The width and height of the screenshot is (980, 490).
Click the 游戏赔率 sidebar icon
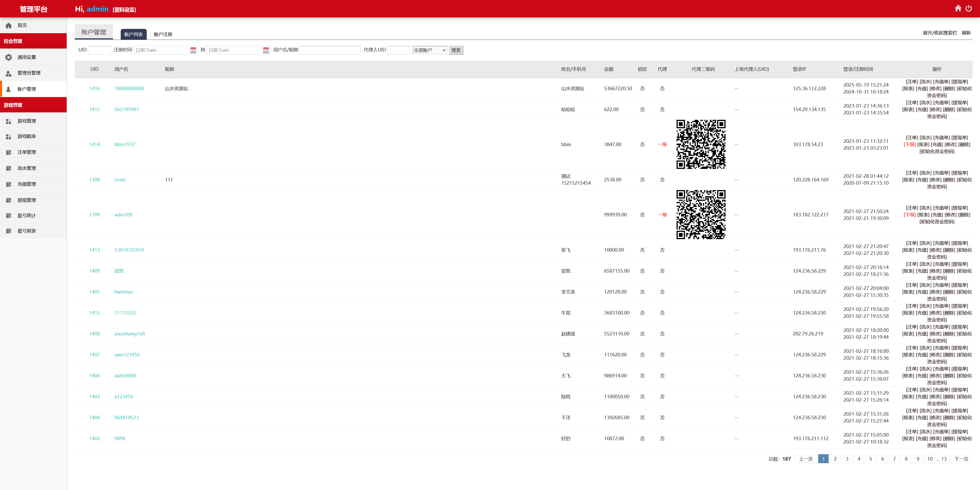coord(8,136)
